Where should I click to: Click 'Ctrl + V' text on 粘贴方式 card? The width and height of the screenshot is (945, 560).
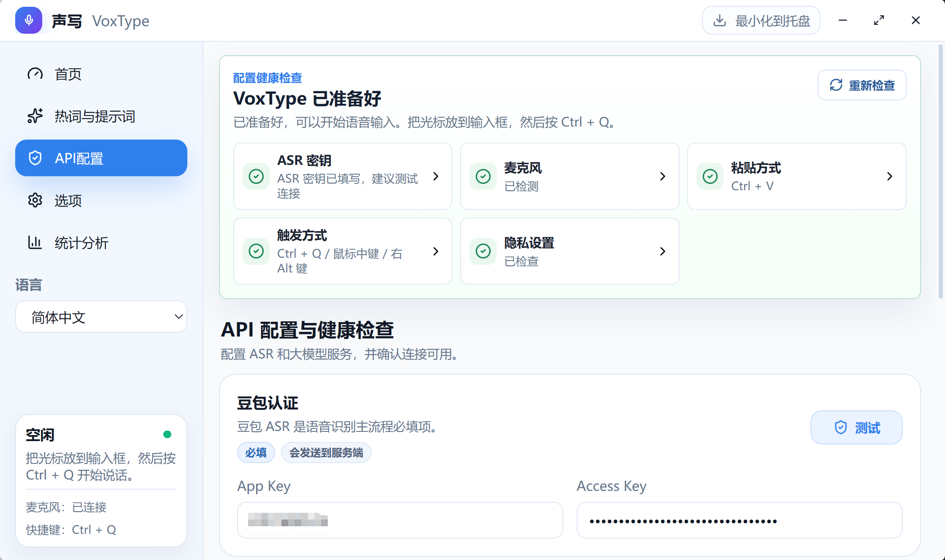752,186
